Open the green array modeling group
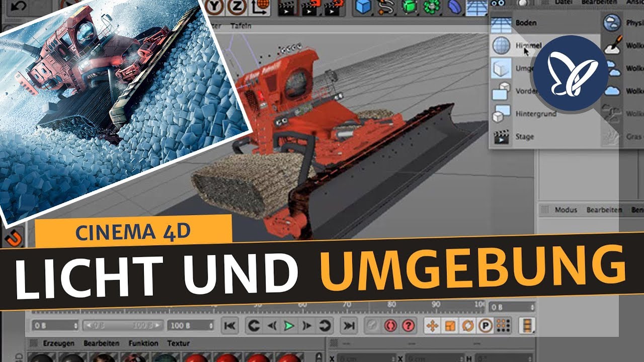The image size is (644, 362). (431, 7)
